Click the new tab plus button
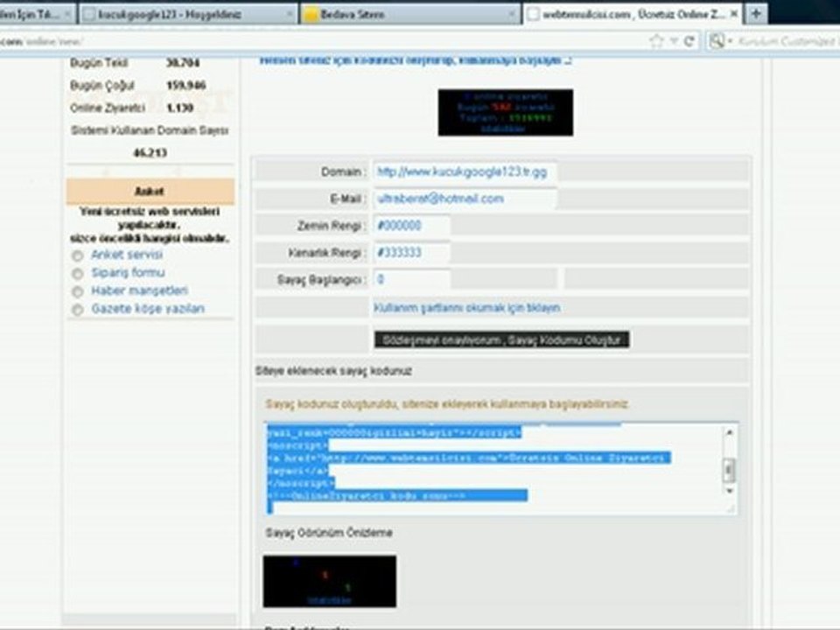This screenshot has height=630, width=840. (756, 13)
